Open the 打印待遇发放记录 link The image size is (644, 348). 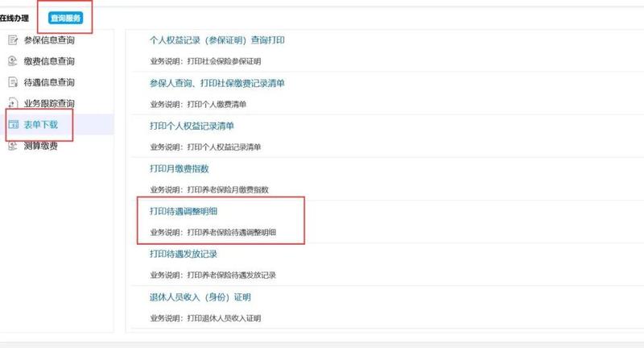184,254
